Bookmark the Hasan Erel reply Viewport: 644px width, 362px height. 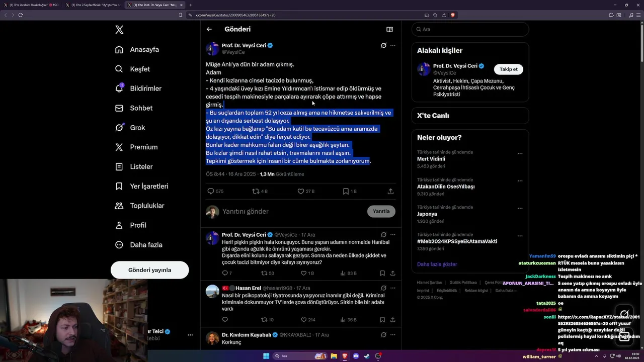(382, 319)
